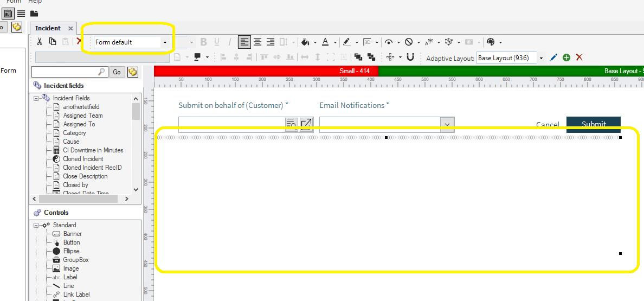
Task: Click the Go search button
Action: coord(117,72)
